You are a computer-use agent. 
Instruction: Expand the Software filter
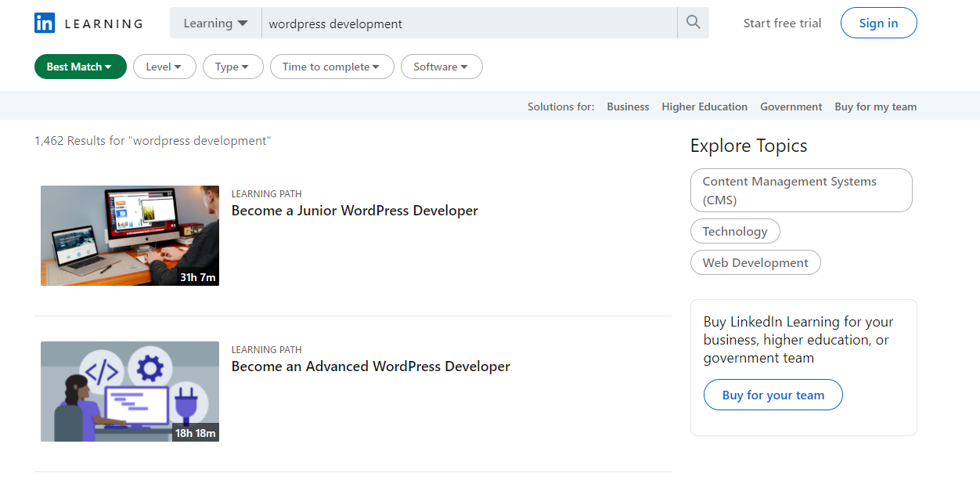tap(441, 67)
